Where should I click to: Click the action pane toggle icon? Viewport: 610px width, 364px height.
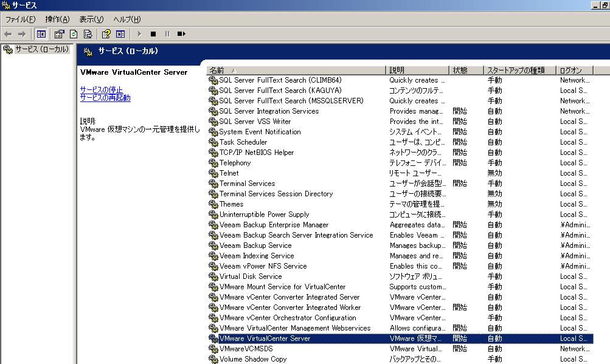pos(120,34)
